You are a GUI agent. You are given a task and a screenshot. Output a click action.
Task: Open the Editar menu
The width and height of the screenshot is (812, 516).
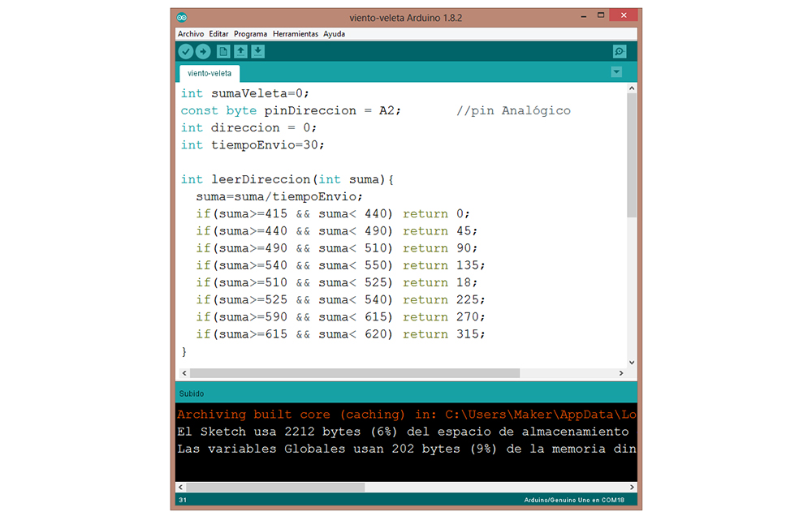tap(218, 34)
